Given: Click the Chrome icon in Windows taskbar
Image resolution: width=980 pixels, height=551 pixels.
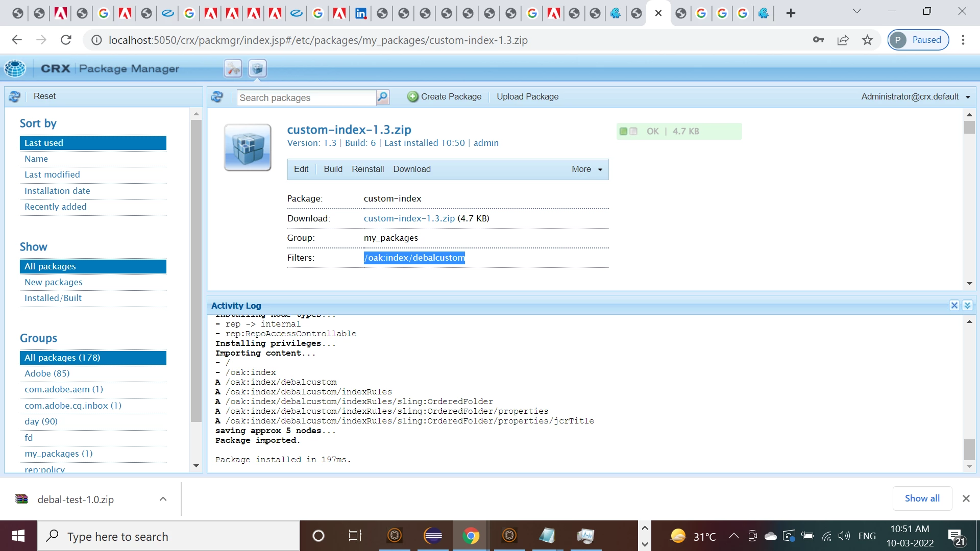Looking at the screenshot, I should click(471, 536).
